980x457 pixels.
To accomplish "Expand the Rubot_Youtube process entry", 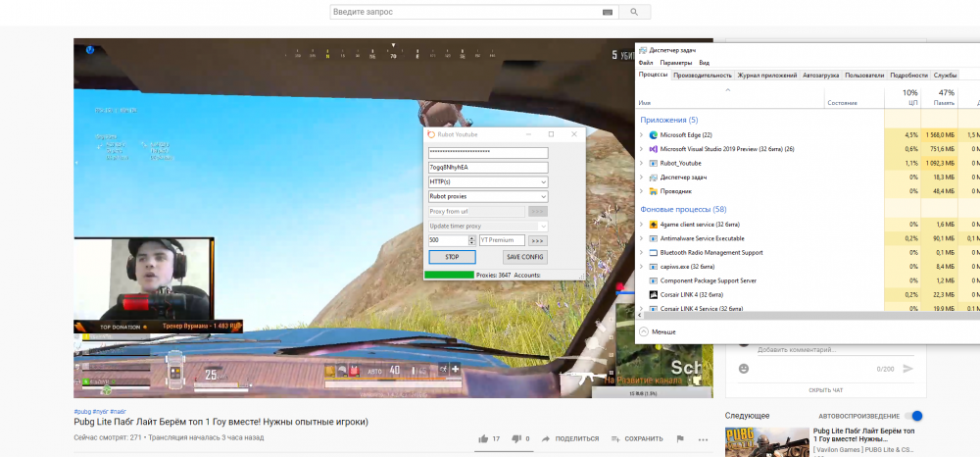I will click(641, 163).
